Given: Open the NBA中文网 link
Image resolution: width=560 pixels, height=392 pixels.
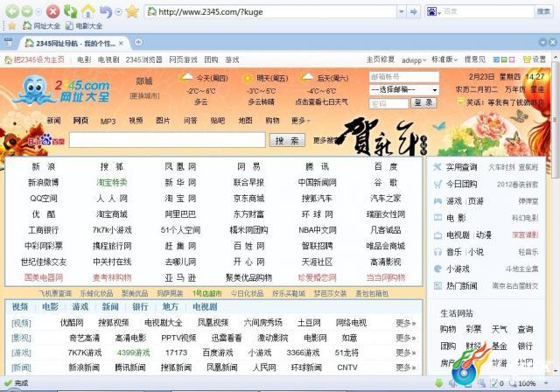Looking at the screenshot, I should [x=317, y=230].
